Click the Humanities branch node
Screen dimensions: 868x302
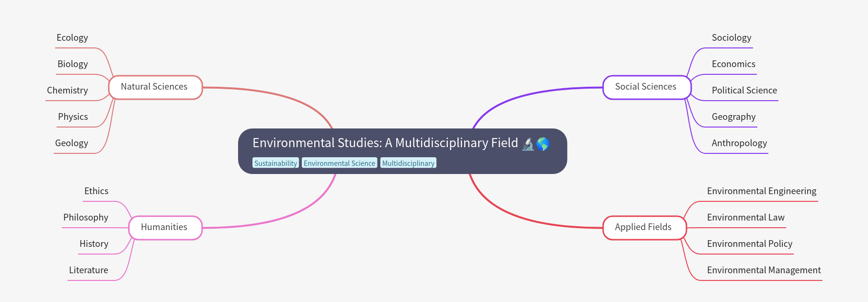[x=165, y=228]
